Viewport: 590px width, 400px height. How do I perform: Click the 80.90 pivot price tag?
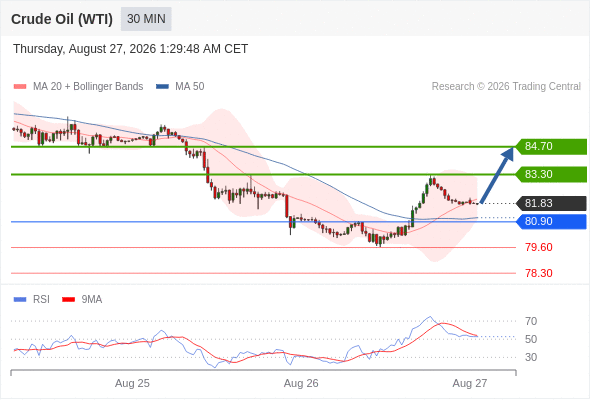pyautogui.click(x=550, y=221)
